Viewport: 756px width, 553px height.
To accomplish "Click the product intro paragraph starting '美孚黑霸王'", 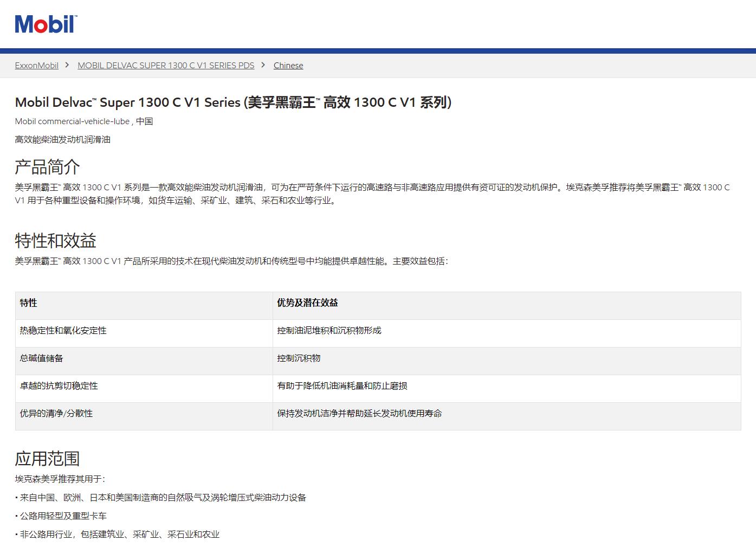I will click(373, 194).
